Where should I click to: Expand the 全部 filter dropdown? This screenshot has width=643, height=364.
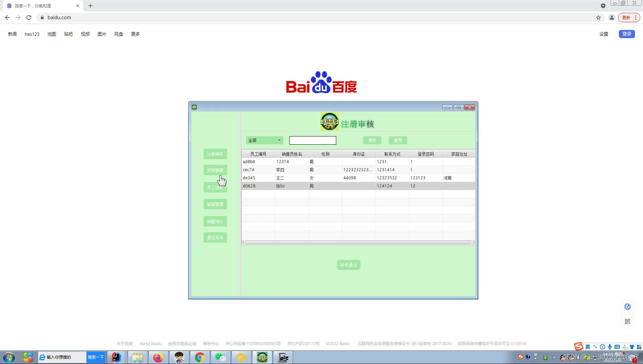264,140
